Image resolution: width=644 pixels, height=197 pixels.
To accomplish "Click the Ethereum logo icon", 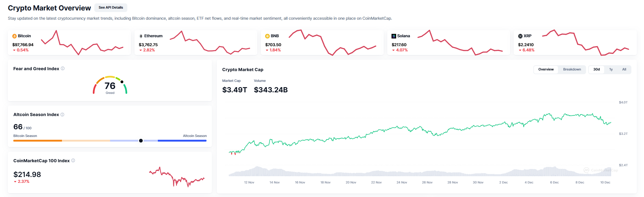I will click(141, 36).
